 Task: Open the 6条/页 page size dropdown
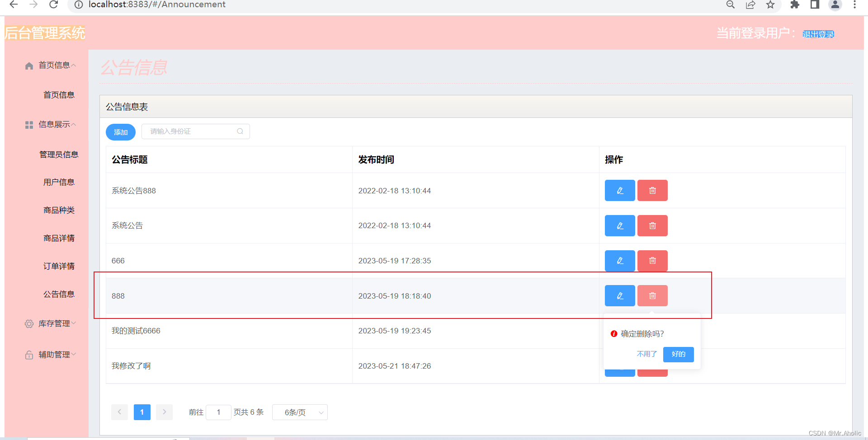[x=300, y=412]
